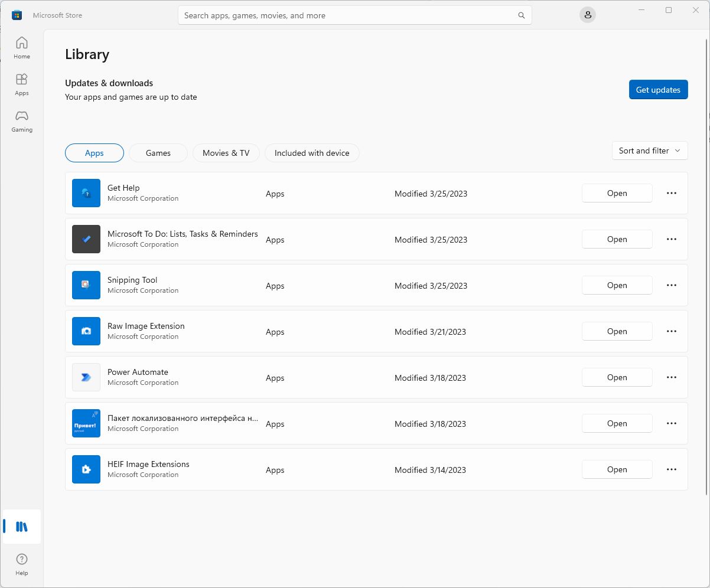Click the Microsoft To Do app icon

(86, 239)
